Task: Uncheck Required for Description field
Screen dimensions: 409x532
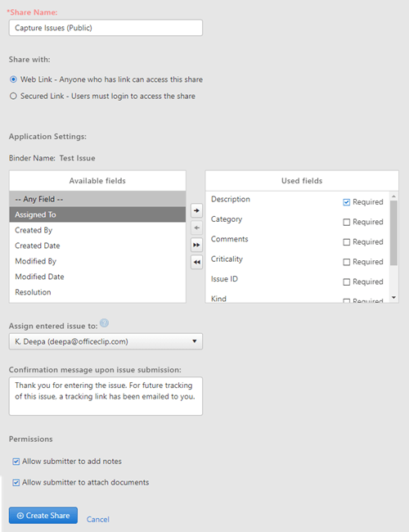Action: 346,202
